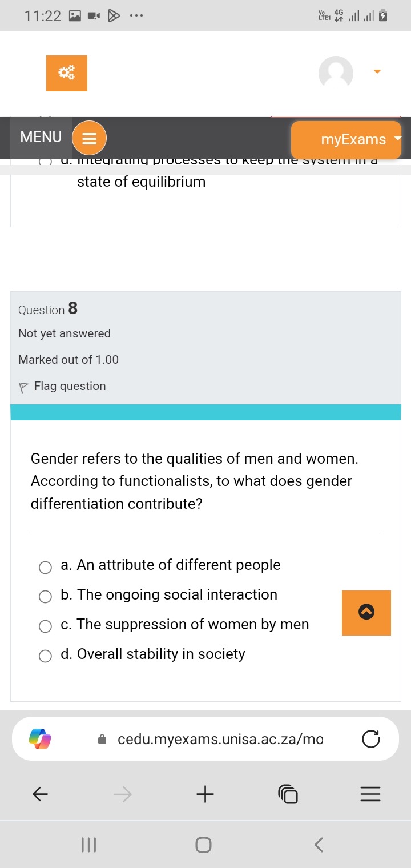Screen dimensions: 411x868
Task: Select answer d: Overall stability in society
Action: click(x=45, y=656)
